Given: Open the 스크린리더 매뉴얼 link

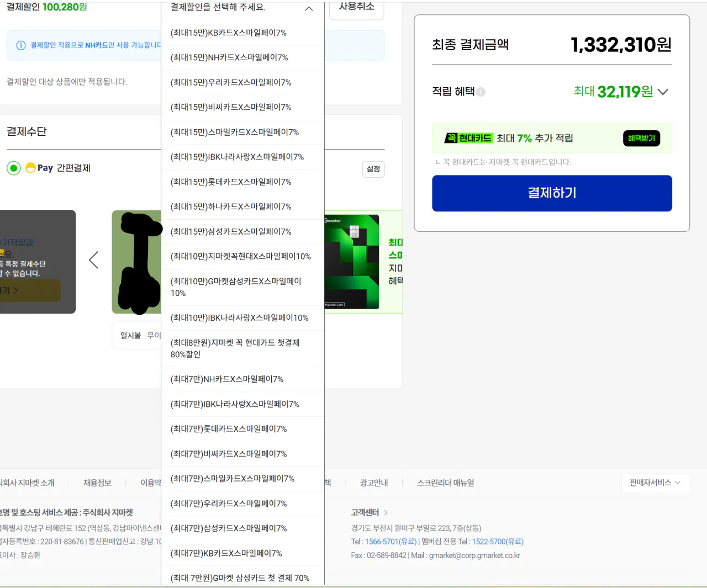Looking at the screenshot, I should point(446,483).
